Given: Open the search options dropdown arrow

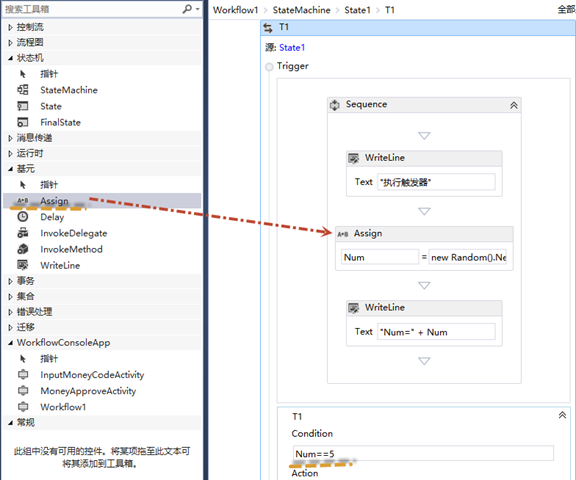Looking at the screenshot, I should pos(198,8).
